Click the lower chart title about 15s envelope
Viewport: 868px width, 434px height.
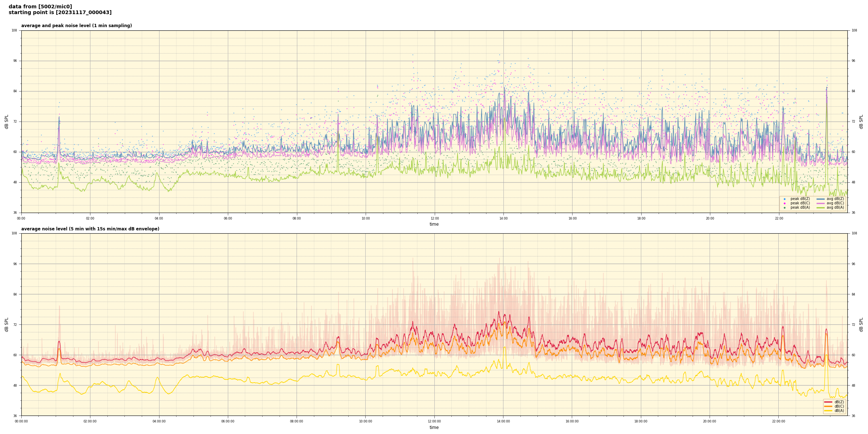tap(90, 229)
